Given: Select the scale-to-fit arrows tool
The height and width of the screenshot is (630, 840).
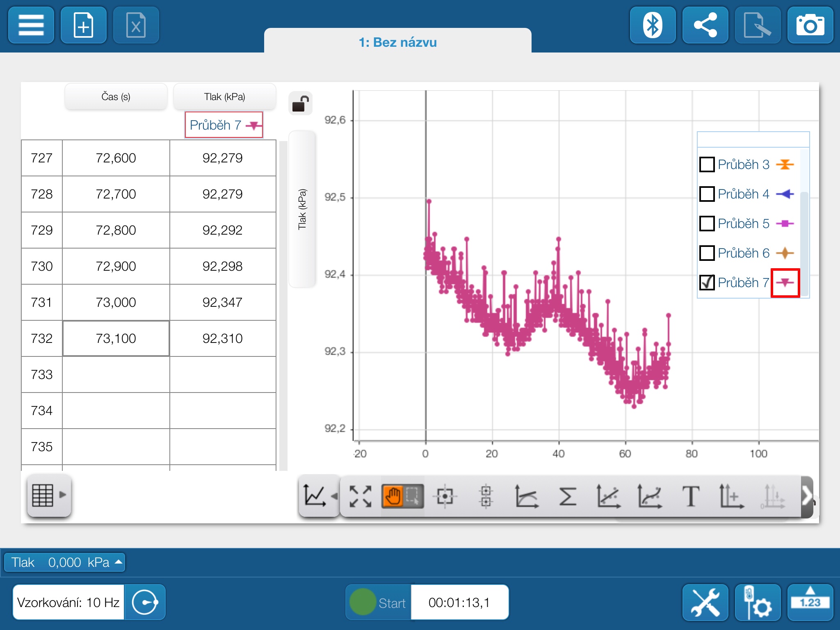Looking at the screenshot, I should point(360,496).
